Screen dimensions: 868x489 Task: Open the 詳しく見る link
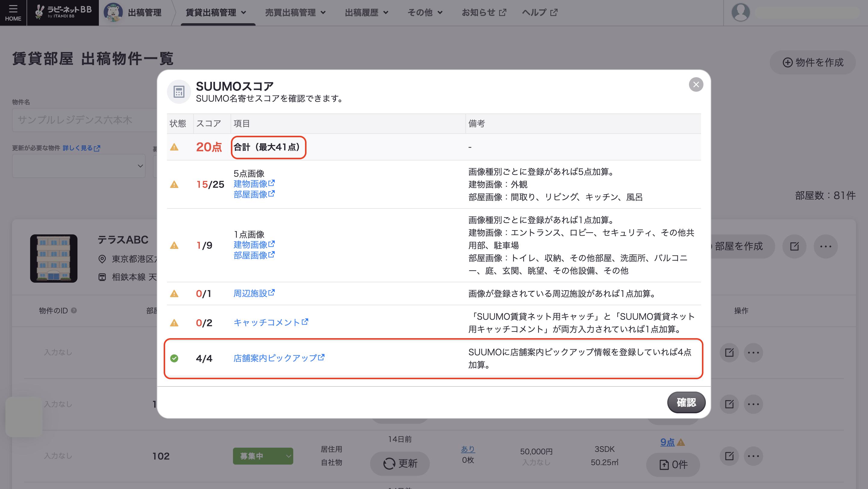[81, 148]
